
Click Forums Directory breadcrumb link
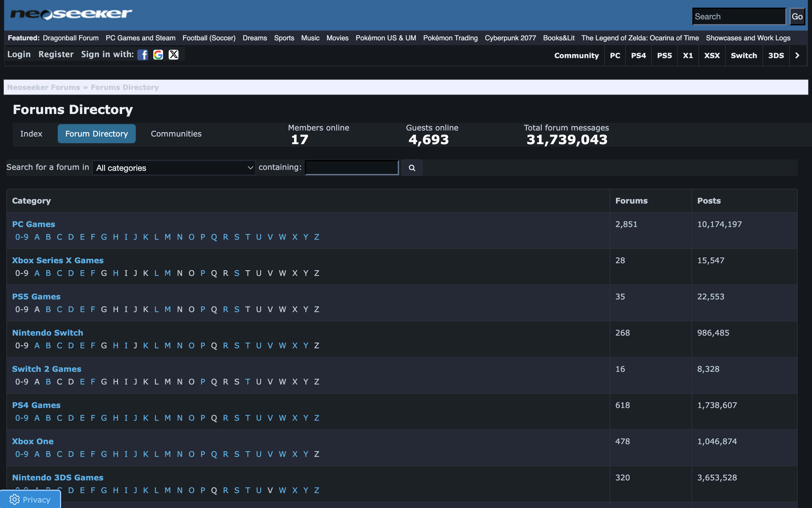point(125,87)
